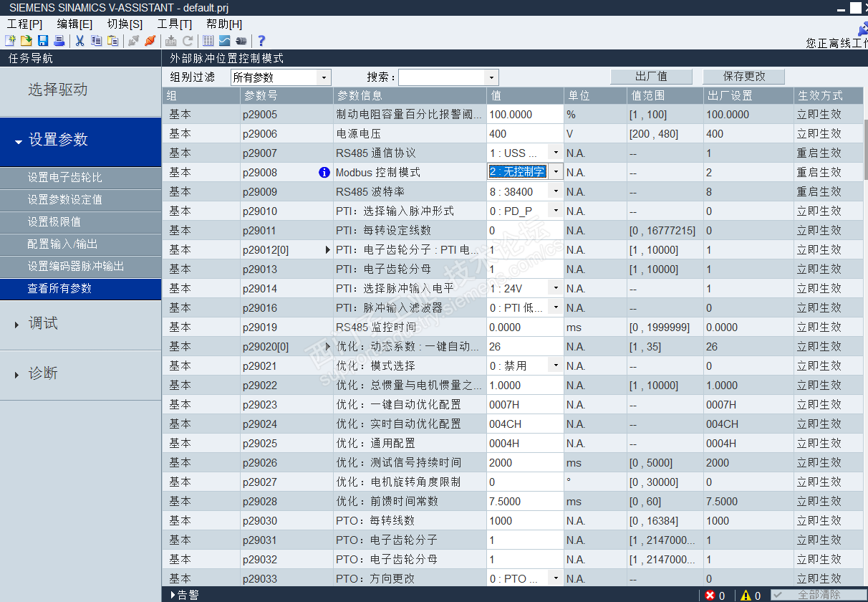Click the p29028 前馈时间常数 value field
This screenshot has width=868, height=602.
pyautogui.click(x=525, y=501)
